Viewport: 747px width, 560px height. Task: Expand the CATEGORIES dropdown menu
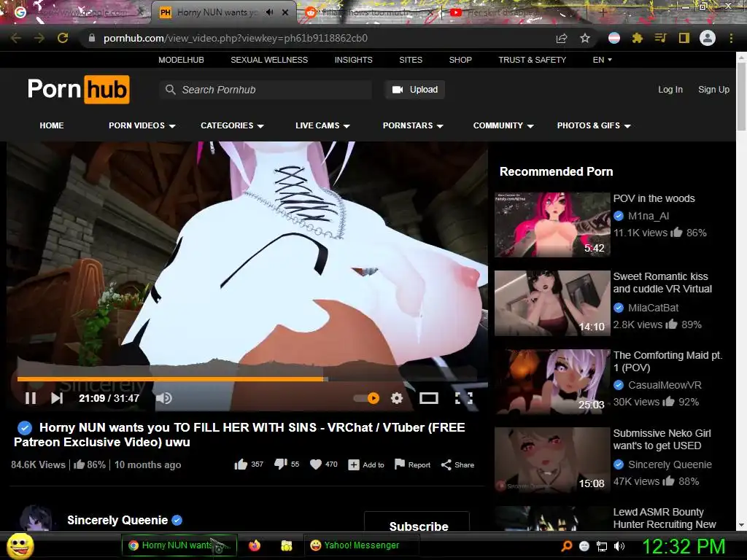pyautogui.click(x=232, y=125)
